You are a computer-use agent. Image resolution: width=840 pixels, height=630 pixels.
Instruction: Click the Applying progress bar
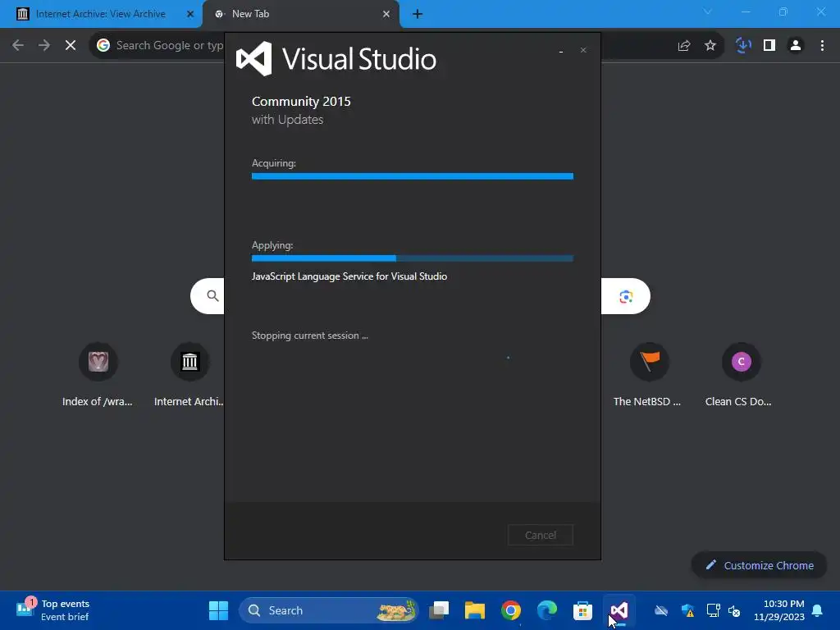[x=413, y=258]
